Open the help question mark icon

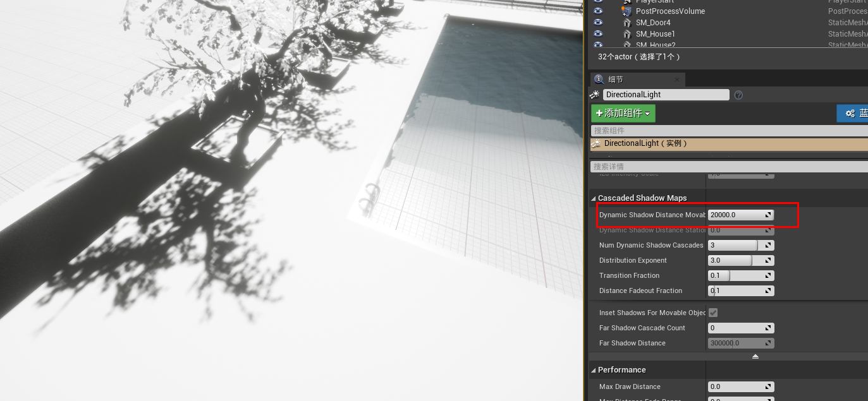point(738,95)
